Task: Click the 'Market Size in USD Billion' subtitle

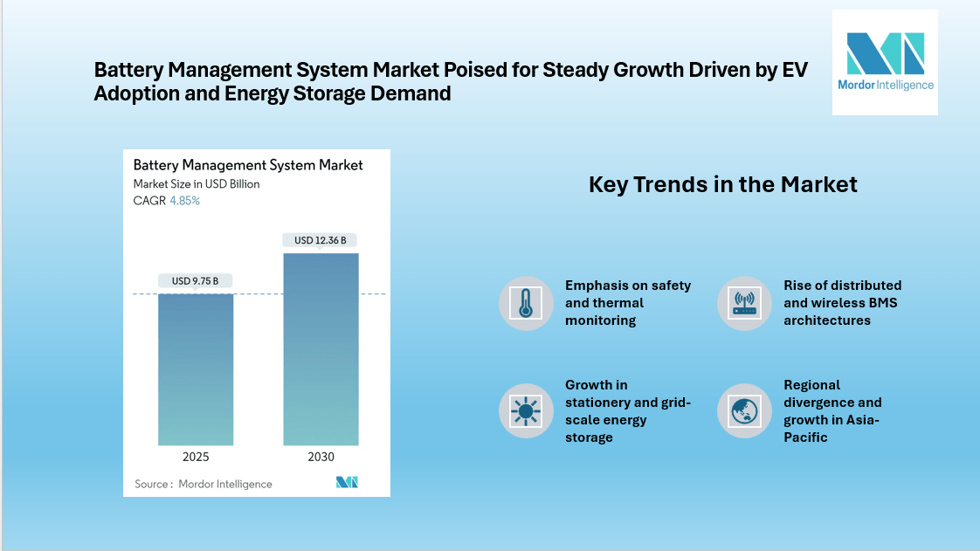Action: coord(197,184)
